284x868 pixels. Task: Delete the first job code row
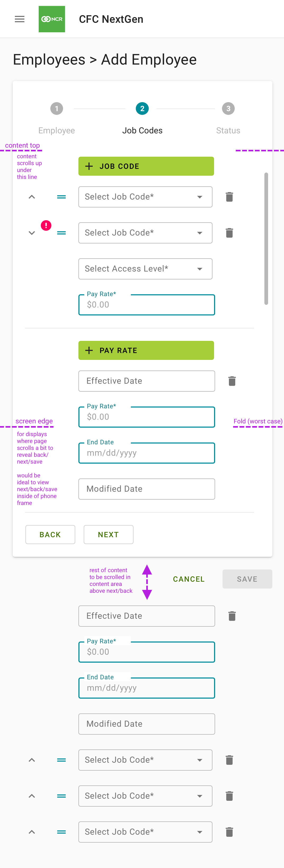point(229,197)
